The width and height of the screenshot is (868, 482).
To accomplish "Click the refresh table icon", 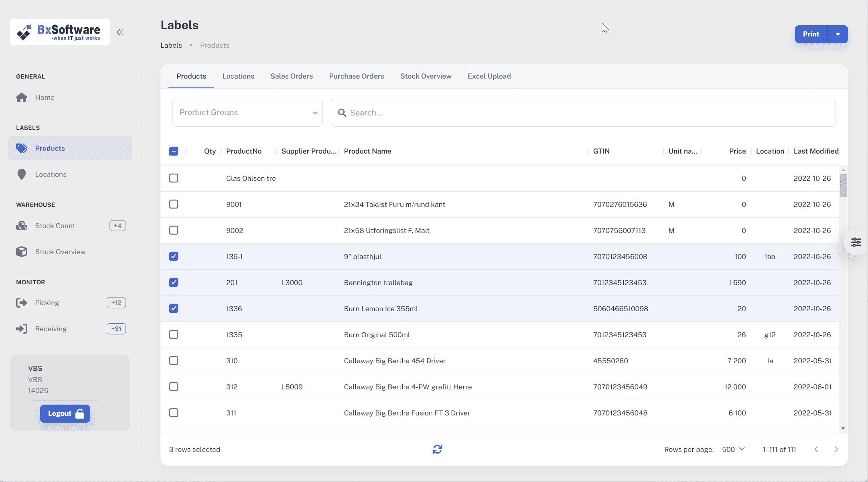I will coord(437,450).
